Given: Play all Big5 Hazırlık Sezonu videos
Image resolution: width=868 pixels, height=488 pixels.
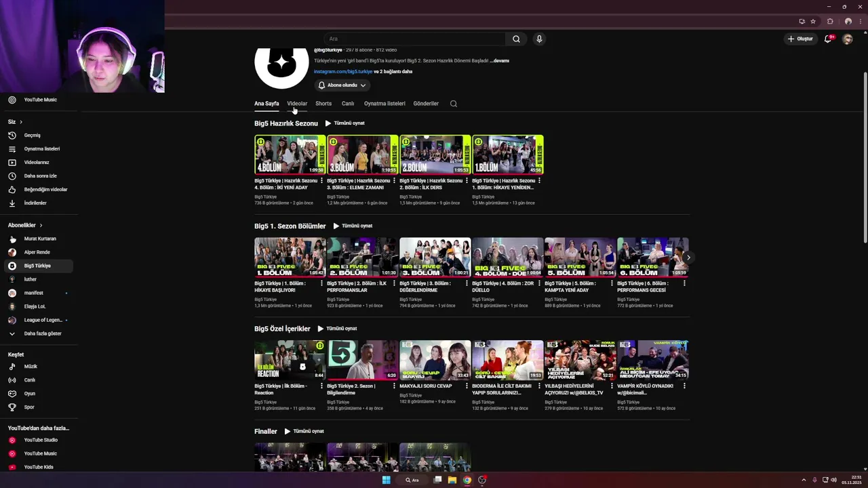Looking at the screenshot, I should point(345,123).
